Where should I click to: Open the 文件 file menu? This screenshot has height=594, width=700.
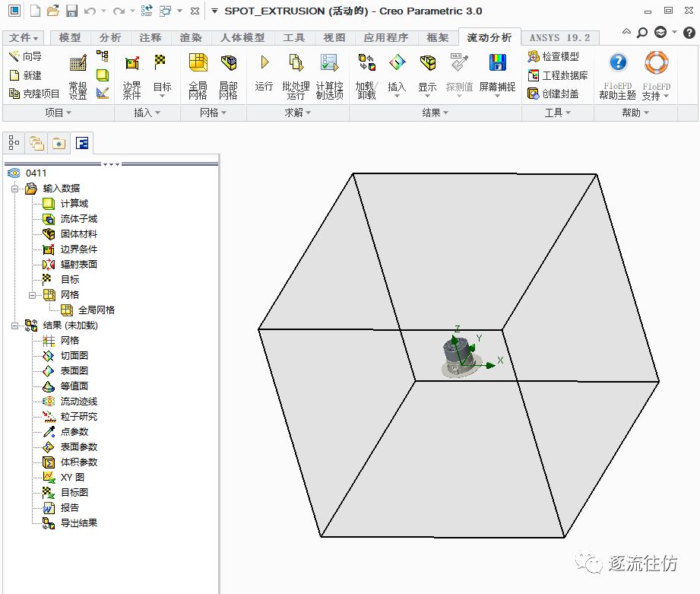pos(24,38)
